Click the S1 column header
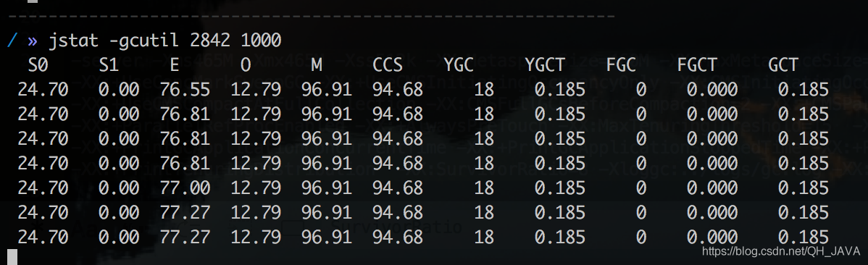 (109, 65)
